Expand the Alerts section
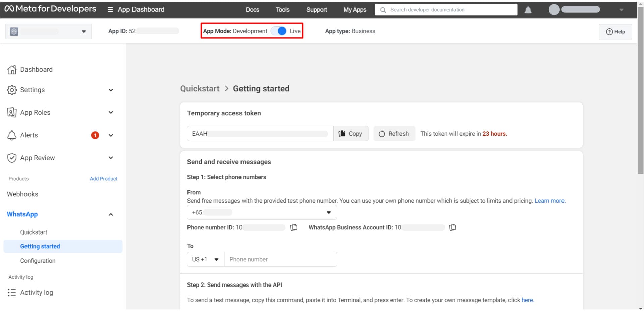The width and height of the screenshot is (644, 311). coord(111,135)
